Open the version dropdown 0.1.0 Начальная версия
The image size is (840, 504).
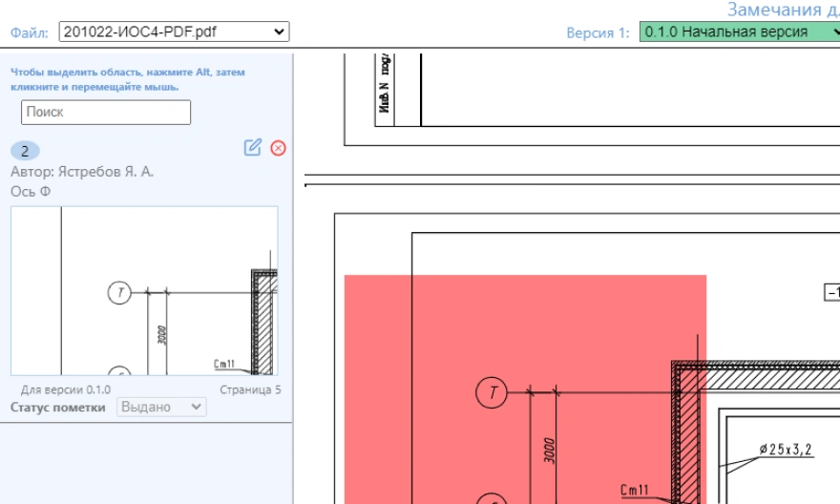tap(738, 32)
